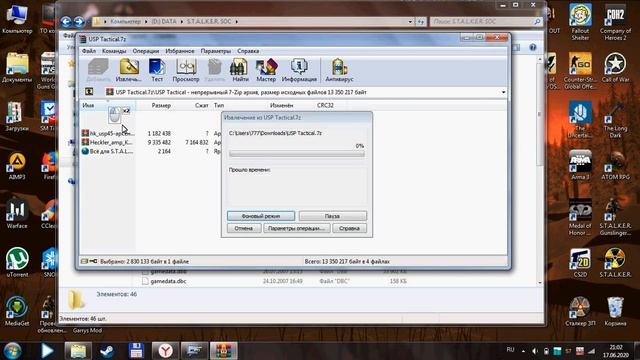Open the View (Просмотр) toolbar icon

coord(186,70)
